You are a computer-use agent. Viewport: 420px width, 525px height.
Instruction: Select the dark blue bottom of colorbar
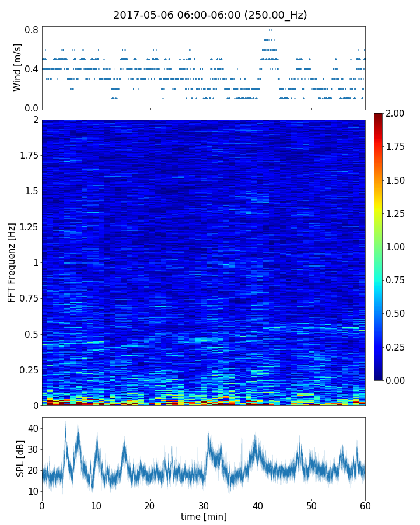click(379, 377)
